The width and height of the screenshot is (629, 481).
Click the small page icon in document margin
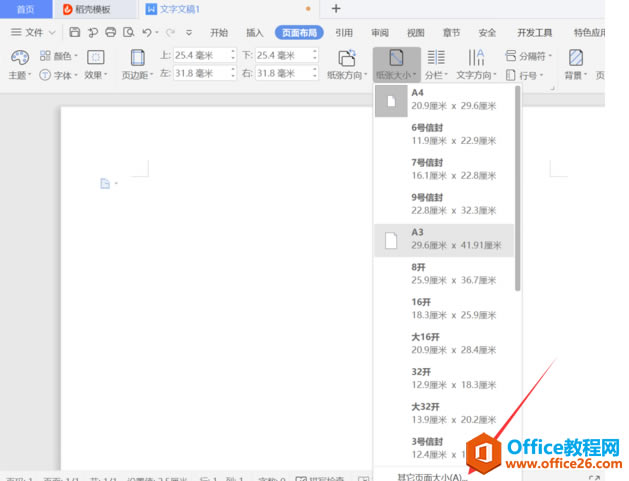105,183
